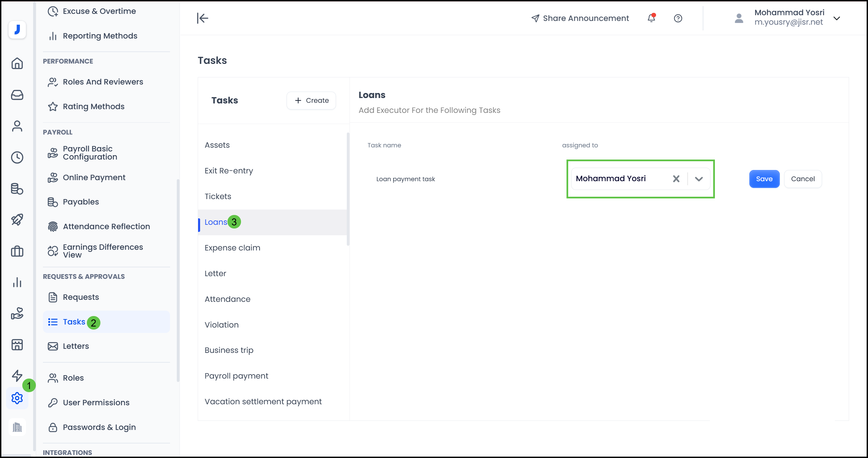The height and width of the screenshot is (458, 868).
Task: Open the settings gear icon in rail
Action: pyautogui.click(x=17, y=398)
